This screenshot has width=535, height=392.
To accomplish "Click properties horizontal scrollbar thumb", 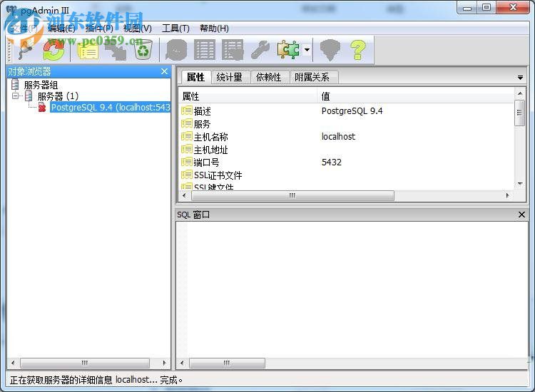I will point(292,196).
